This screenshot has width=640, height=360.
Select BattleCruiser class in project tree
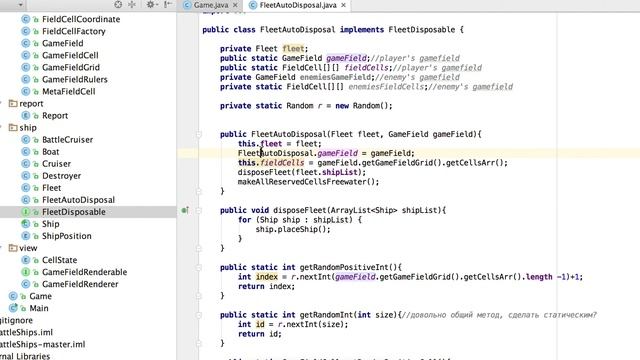(67, 140)
